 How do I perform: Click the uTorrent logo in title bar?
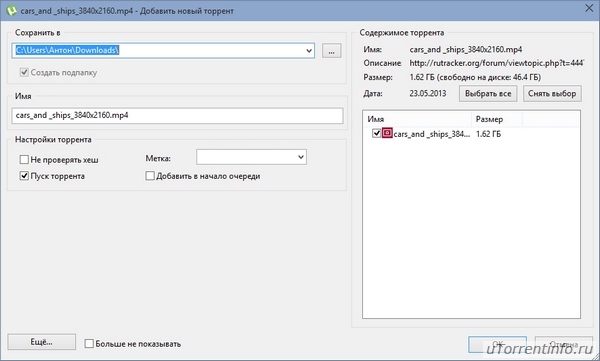(x=11, y=11)
